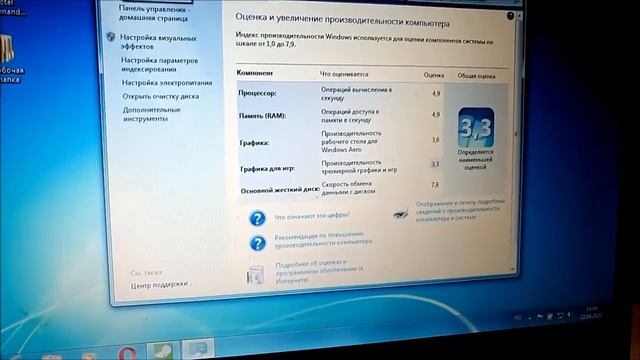Click the 3,3 base score badge

(476, 127)
